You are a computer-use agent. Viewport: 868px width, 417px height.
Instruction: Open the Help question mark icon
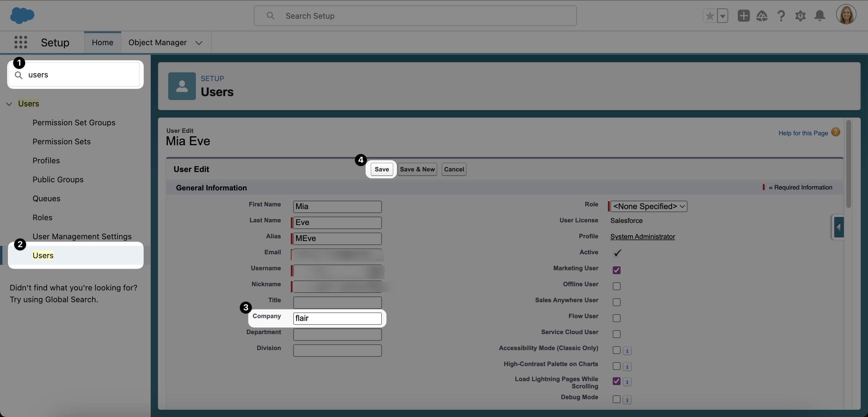[x=781, y=15]
